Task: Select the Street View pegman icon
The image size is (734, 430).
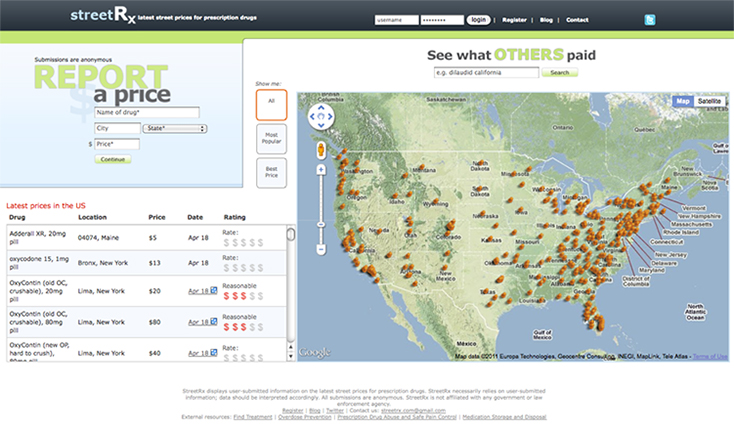Action: pos(321,150)
